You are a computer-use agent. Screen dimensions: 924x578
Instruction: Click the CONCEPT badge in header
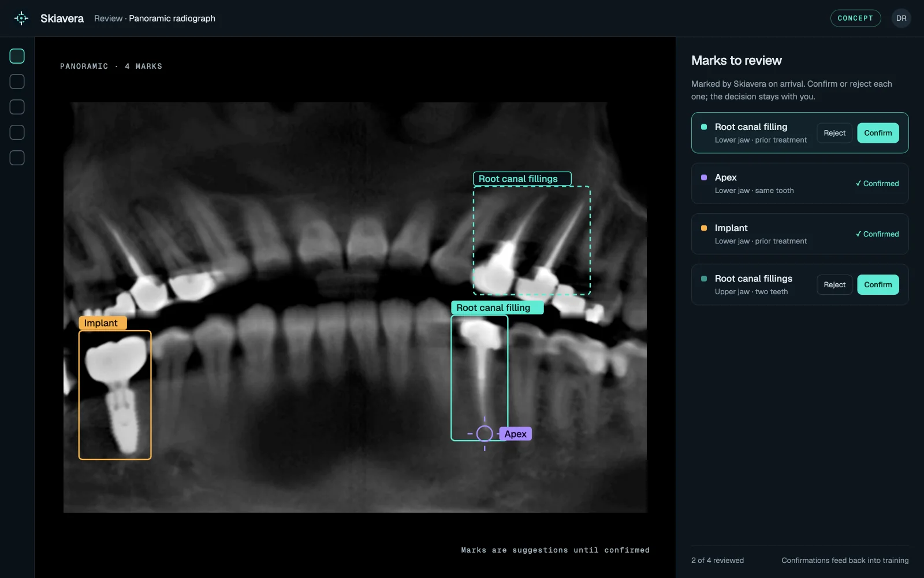[855, 18]
